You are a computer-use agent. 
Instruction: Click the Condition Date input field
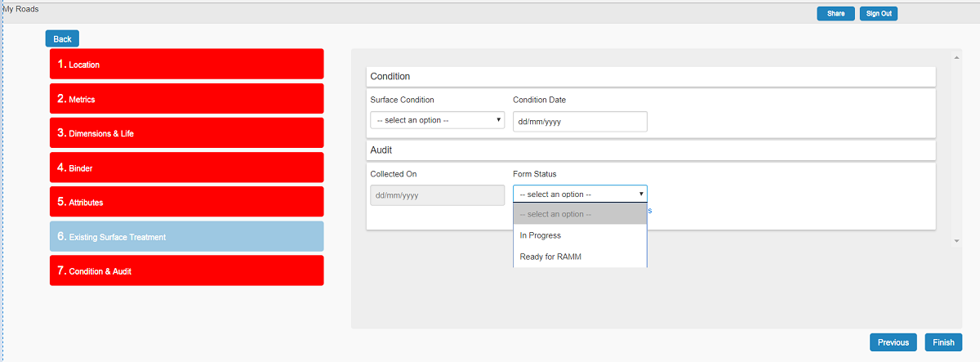tap(580, 122)
